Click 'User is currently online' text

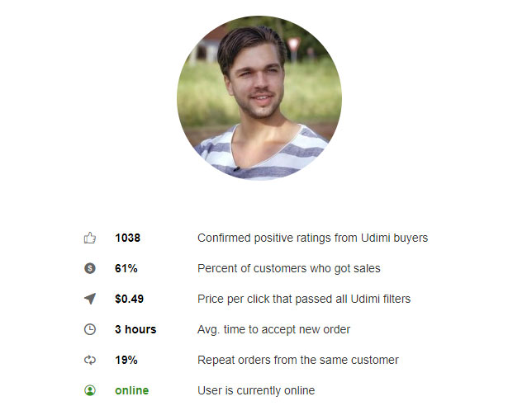(256, 390)
